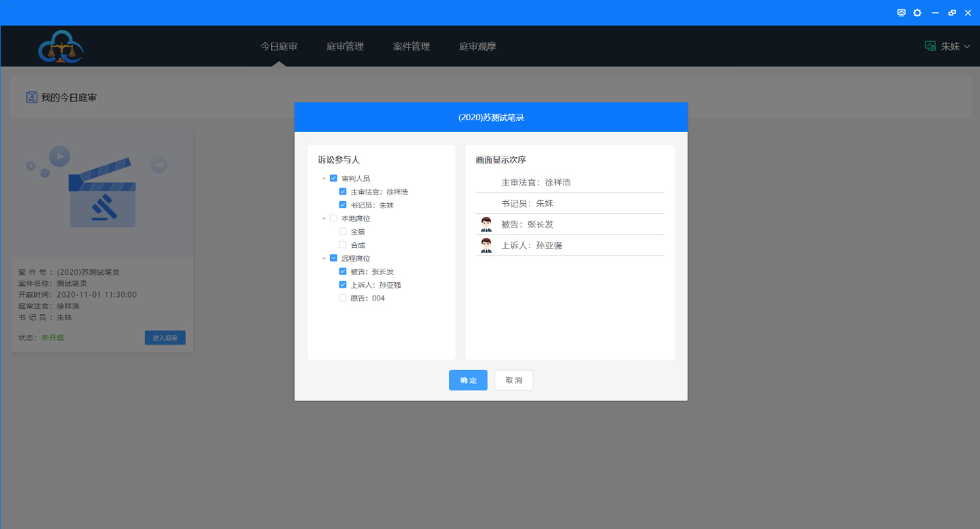
Task: Click the screen display icon in title bar
Action: [901, 12]
